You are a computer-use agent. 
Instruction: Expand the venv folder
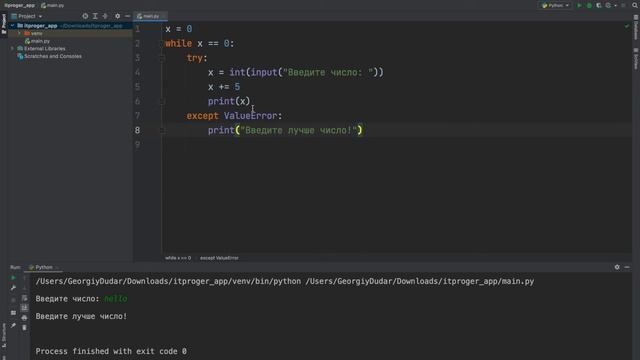point(19,33)
